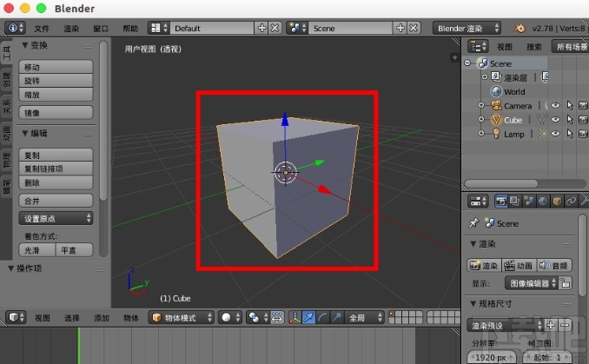Open the 3D view 添加 menu

click(x=102, y=318)
